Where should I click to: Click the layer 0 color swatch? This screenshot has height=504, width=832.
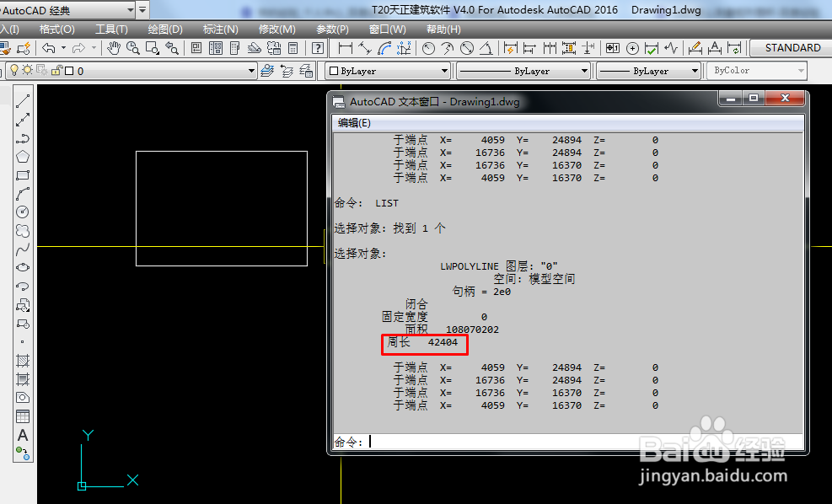tap(69, 71)
